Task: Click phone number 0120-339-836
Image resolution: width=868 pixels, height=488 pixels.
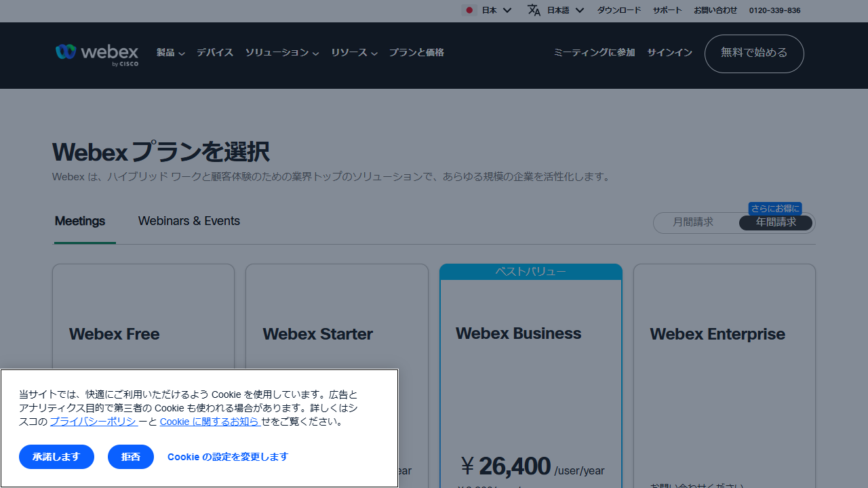Action: [x=774, y=10]
